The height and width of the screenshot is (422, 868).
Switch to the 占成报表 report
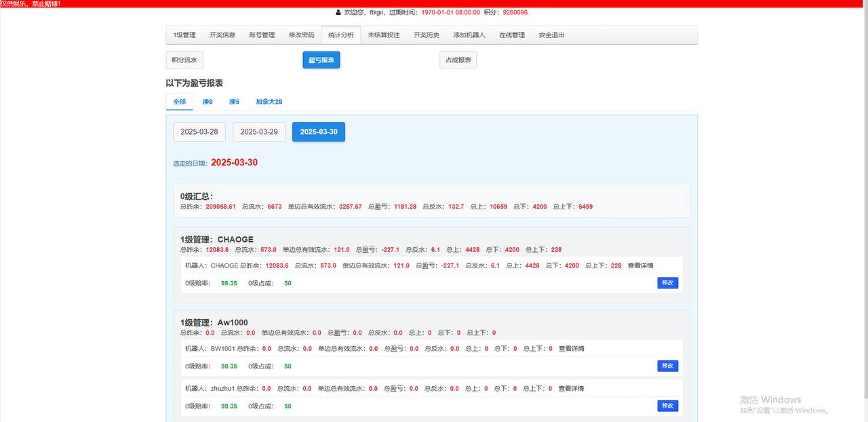pyautogui.click(x=458, y=60)
